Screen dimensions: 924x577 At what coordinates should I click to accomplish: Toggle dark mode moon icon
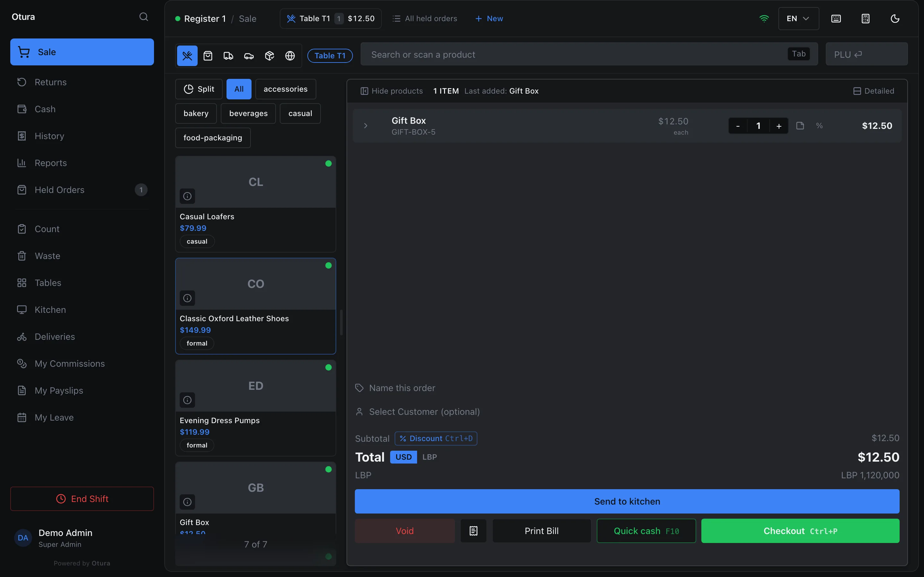pyautogui.click(x=895, y=19)
